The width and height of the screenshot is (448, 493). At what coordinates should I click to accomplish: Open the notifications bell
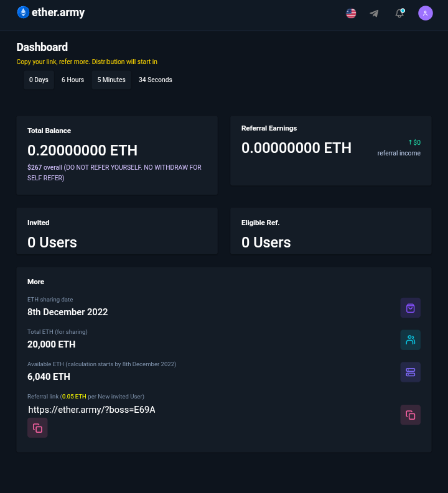pos(399,13)
